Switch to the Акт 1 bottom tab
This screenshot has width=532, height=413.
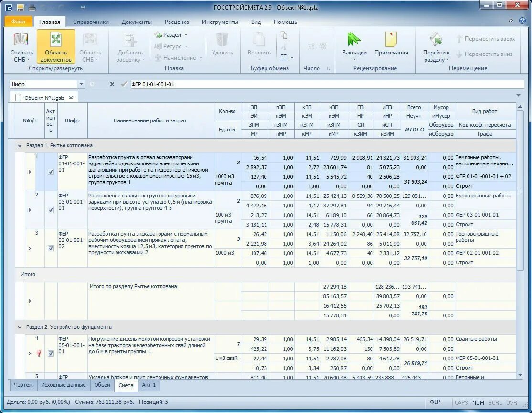click(x=149, y=385)
